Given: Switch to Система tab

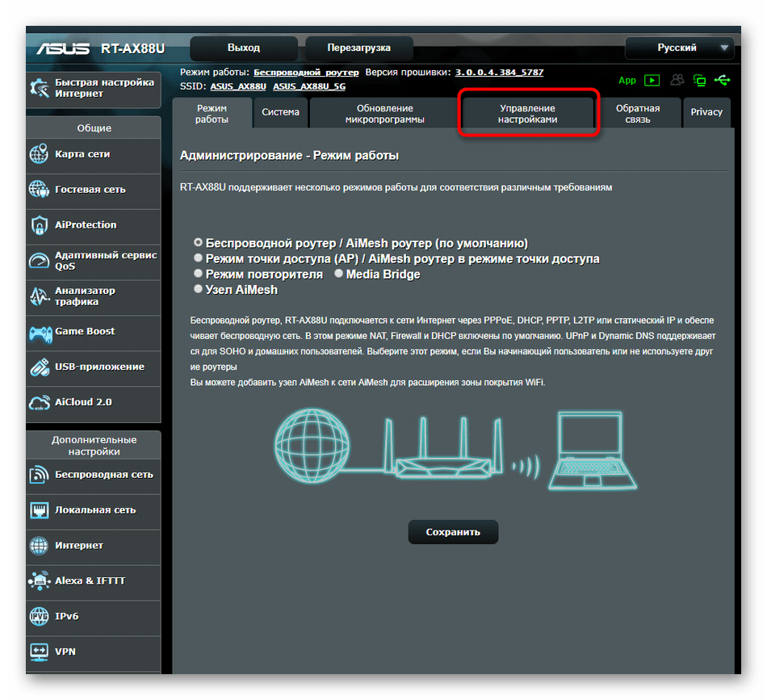Looking at the screenshot, I should point(280,112).
